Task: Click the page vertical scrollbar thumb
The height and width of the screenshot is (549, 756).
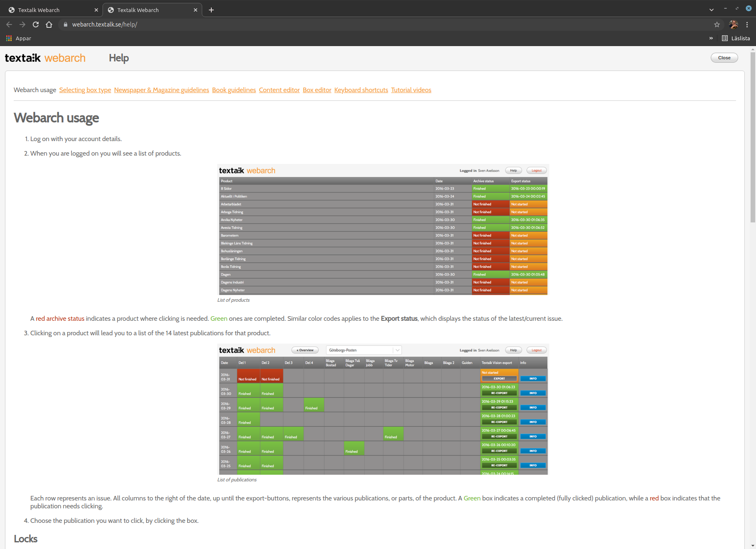Action: pos(753,137)
